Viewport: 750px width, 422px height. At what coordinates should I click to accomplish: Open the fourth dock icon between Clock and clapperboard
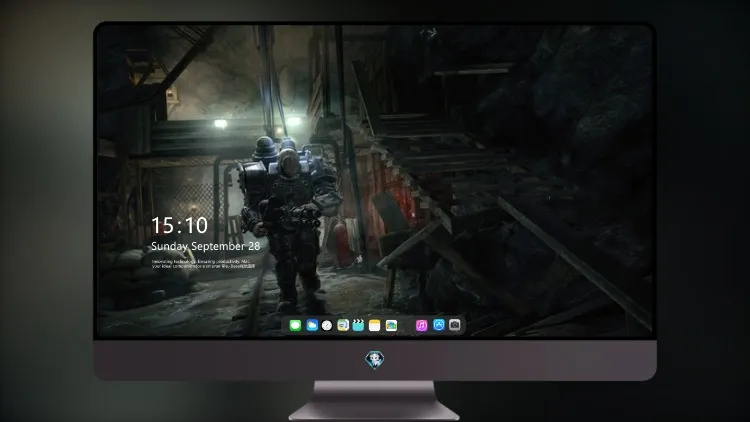(x=343, y=325)
